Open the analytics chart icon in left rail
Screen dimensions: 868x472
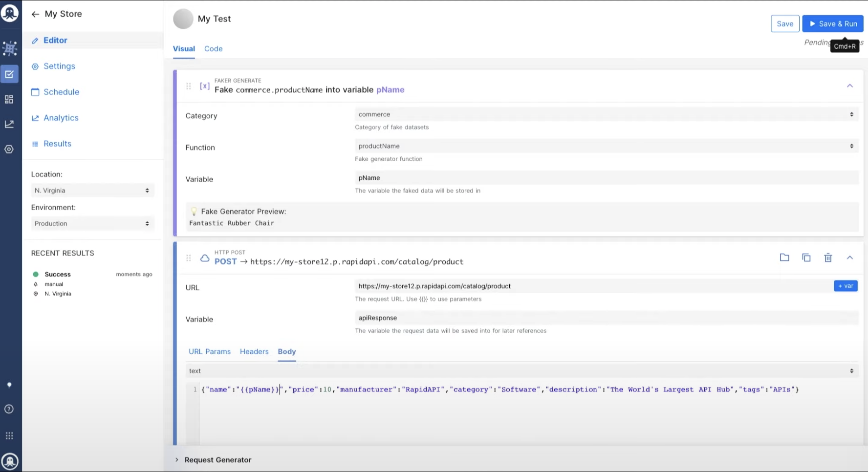[9, 124]
